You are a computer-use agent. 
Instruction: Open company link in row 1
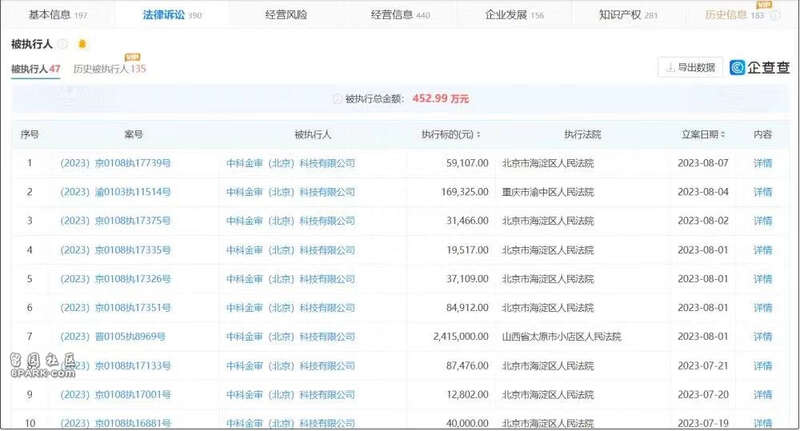[291, 163]
